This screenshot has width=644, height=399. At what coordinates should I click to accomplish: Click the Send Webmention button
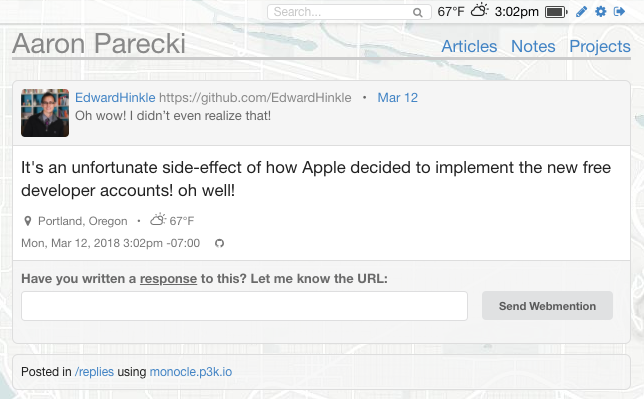[547, 306]
